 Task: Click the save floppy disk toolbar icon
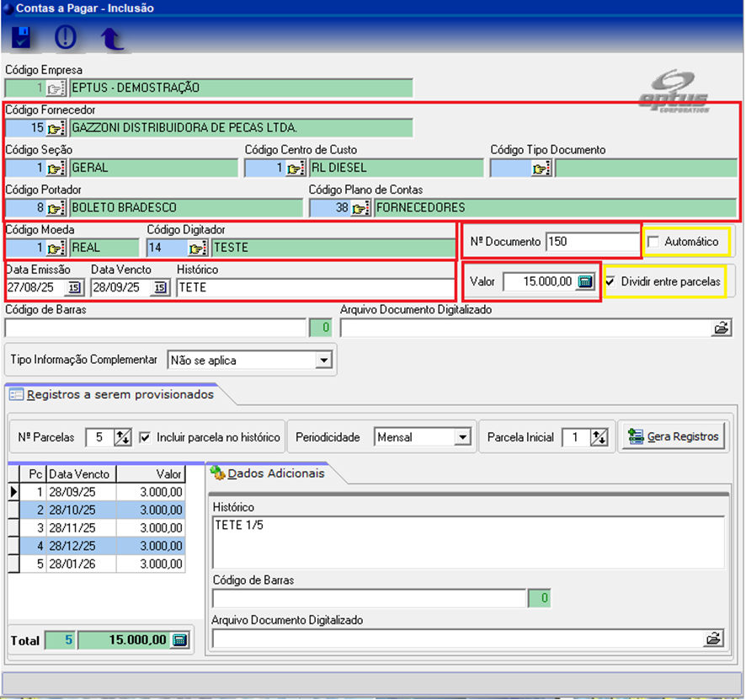coord(22,38)
